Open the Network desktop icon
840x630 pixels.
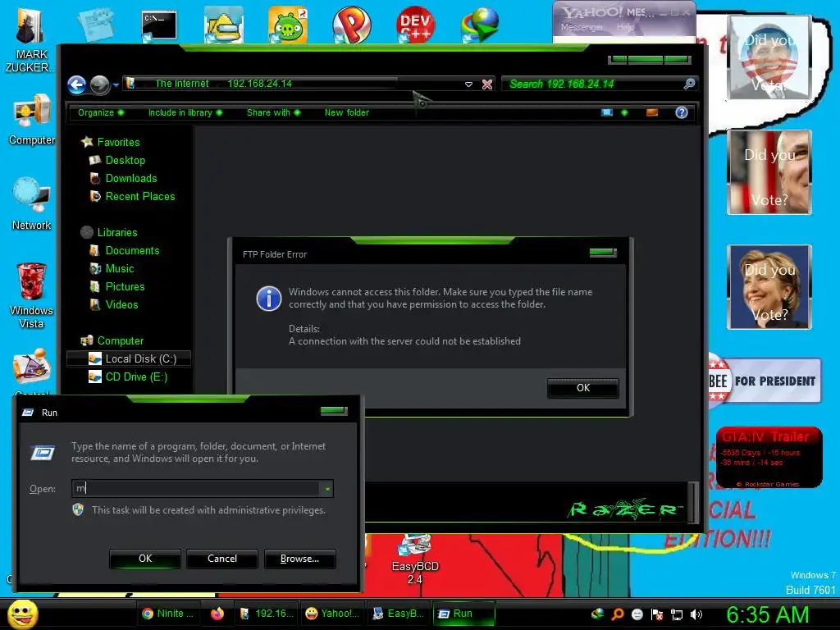coord(32,204)
